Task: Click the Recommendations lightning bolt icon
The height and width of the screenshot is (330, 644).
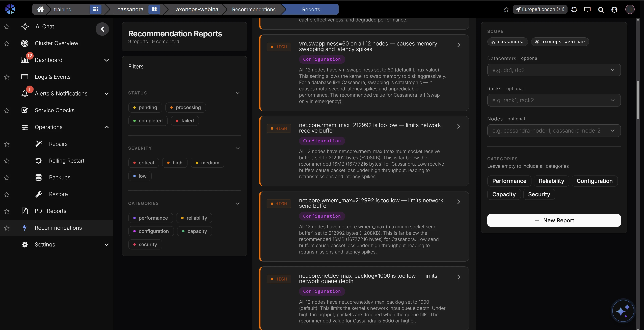Action: pyautogui.click(x=24, y=228)
